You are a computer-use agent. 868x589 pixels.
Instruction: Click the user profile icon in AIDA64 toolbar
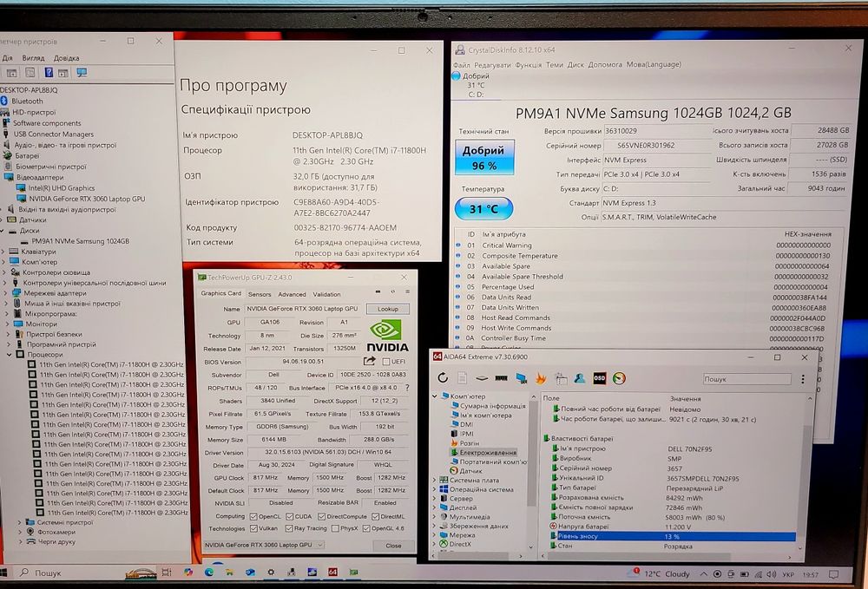click(x=580, y=377)
